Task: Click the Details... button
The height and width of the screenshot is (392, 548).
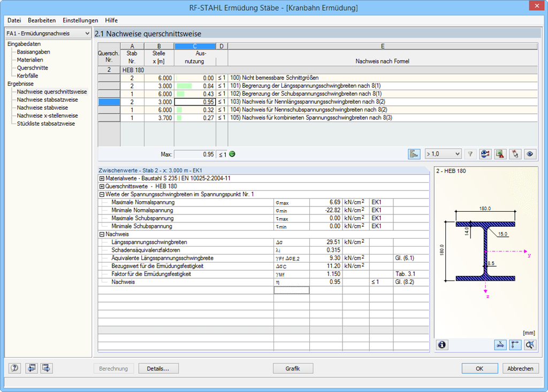Action: (158, 368)
